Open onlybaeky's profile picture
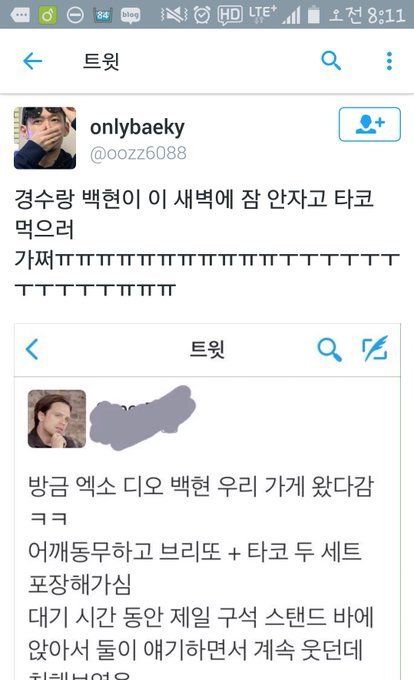Viewport: 414px width, 680px height. 45,138
